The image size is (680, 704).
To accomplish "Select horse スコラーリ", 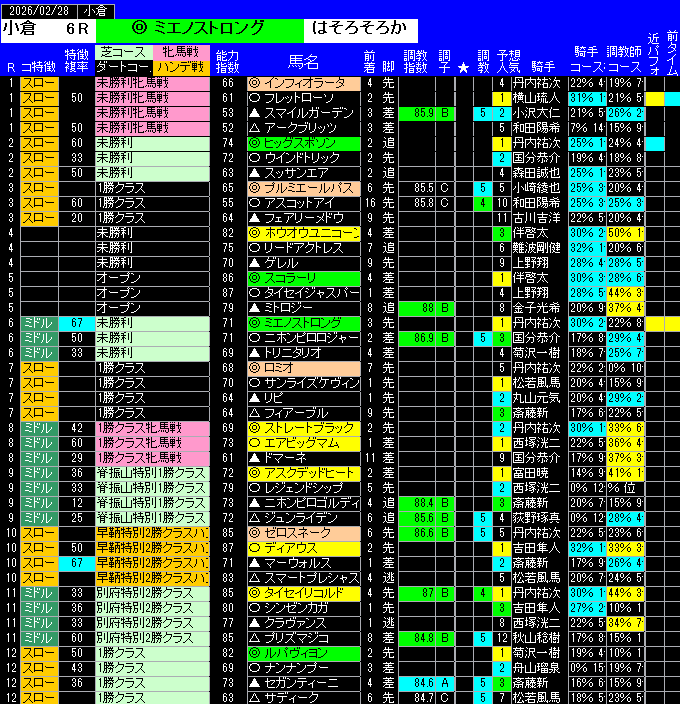I will tap(304, 278).
